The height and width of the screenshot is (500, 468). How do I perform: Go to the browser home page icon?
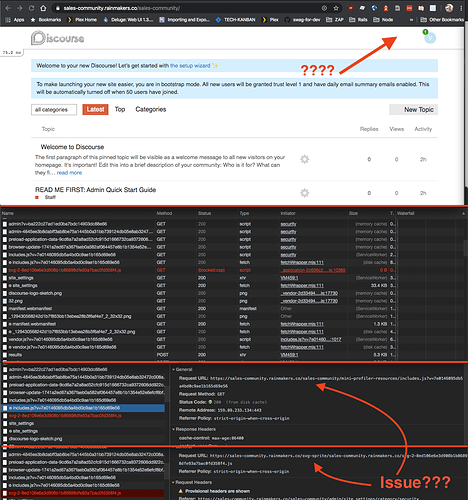43,8
